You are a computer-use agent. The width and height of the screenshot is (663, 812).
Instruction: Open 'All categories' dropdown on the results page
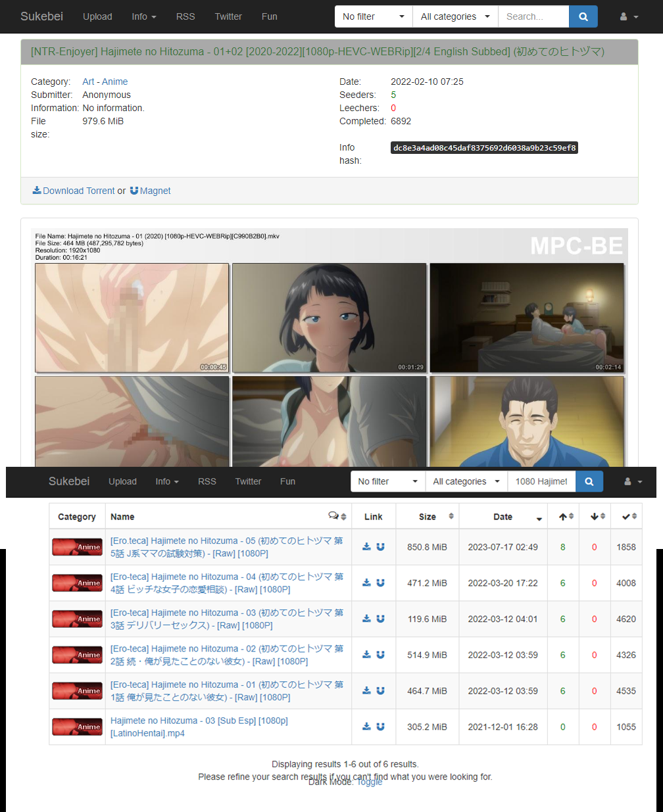click(x=466, y=481)
